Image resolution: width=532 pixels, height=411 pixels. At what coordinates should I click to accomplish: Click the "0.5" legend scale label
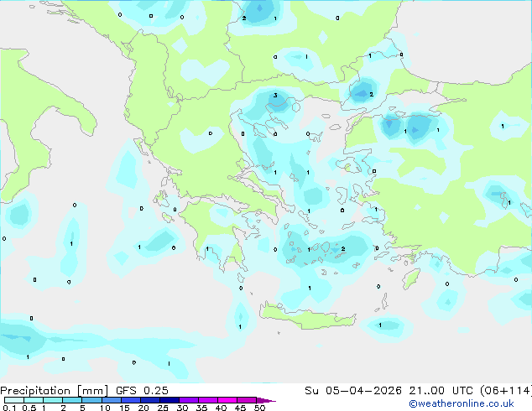click(29, 408)
